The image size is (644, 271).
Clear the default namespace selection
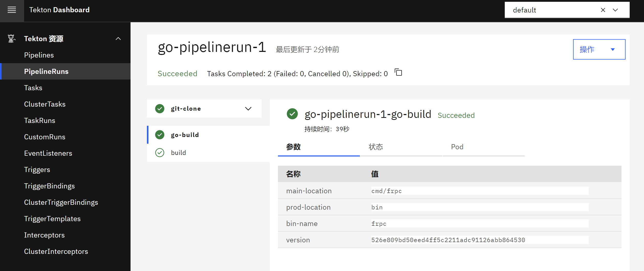click(x=603, y=10)
